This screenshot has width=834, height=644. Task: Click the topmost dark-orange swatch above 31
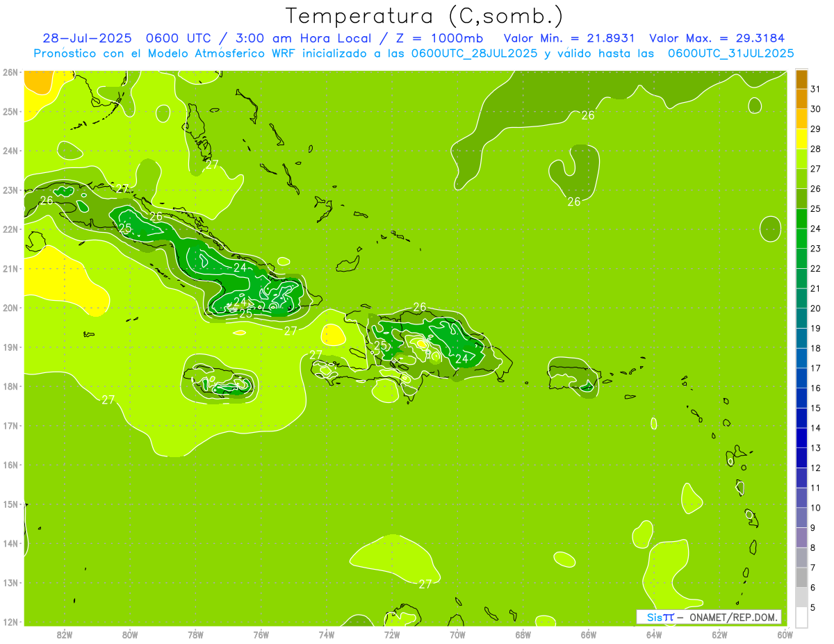tap(801, 79)
